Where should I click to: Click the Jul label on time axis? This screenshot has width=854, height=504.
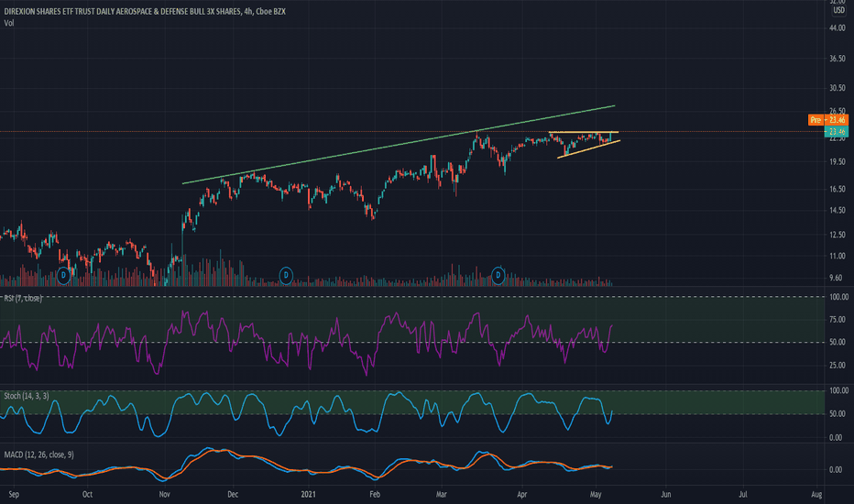[x=743, y=495]
